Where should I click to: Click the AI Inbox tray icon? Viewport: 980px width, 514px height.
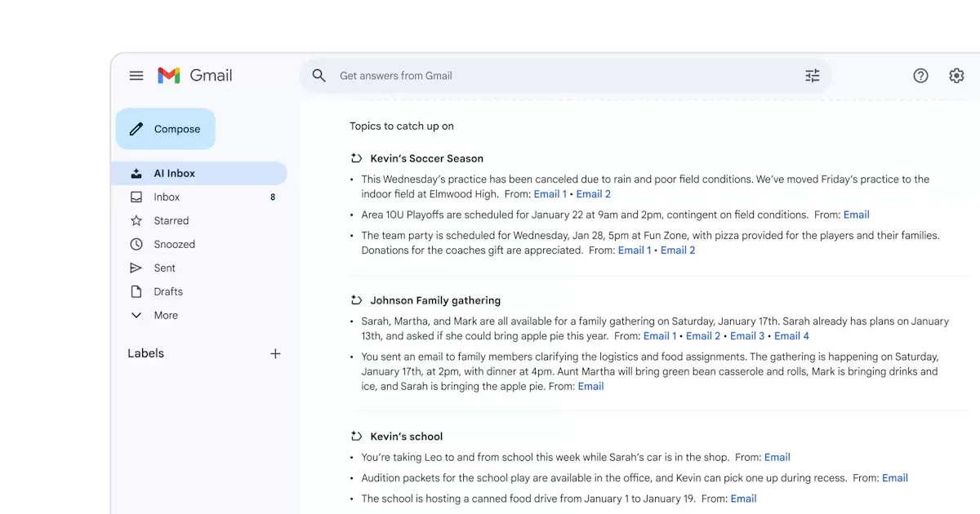click(136, 174)
